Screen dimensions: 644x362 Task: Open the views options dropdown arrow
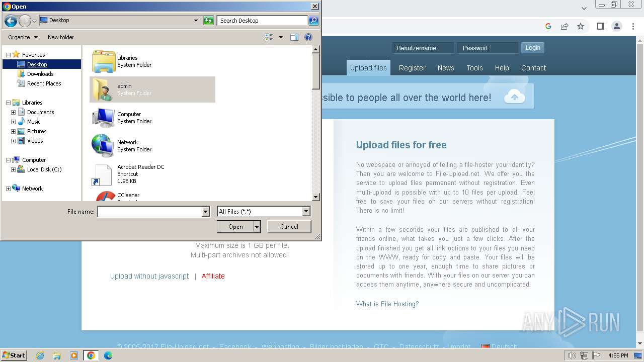tap(281, 37)
